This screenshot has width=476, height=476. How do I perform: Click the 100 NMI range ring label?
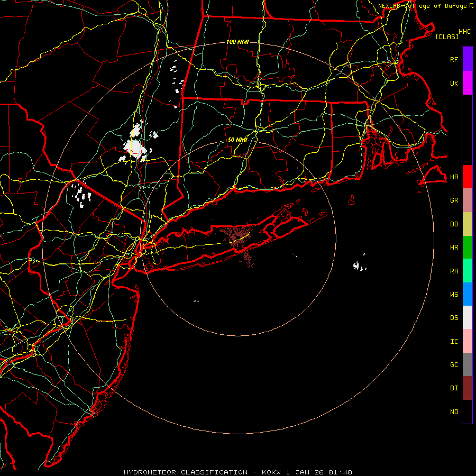[237, 42]
